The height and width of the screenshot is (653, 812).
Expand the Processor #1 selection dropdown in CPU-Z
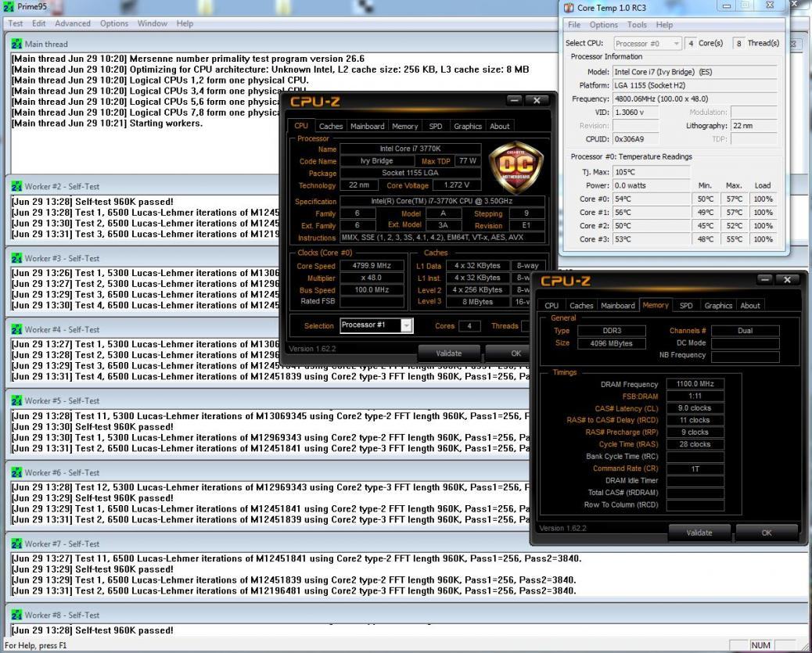pos(407,325)
